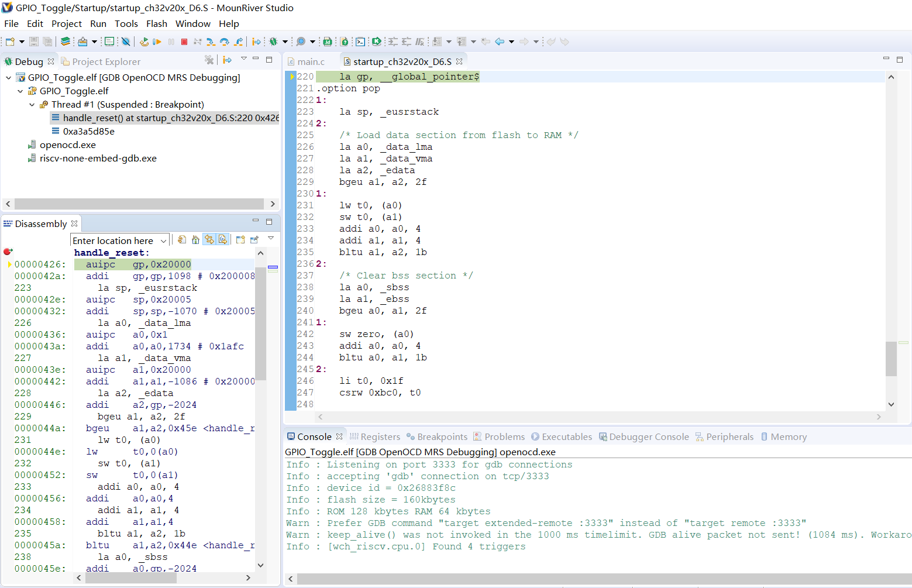Switch to the Breakpoints tab
The width and height of the screenshot is (912, 588).
click(x=437, y=436)
